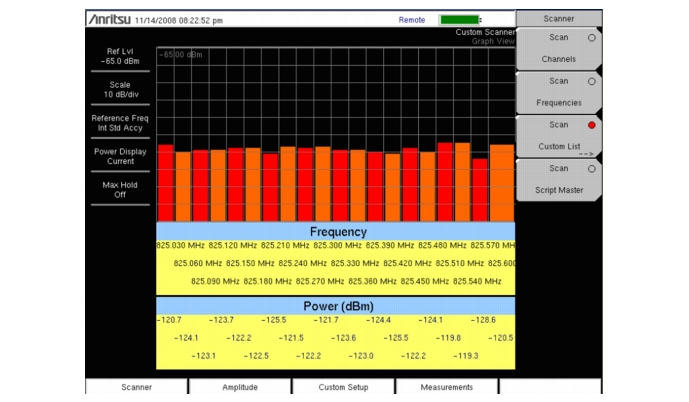Click the -123.1 power value
This screenshot has height=402, width=689.
click(x=203, y=356)
